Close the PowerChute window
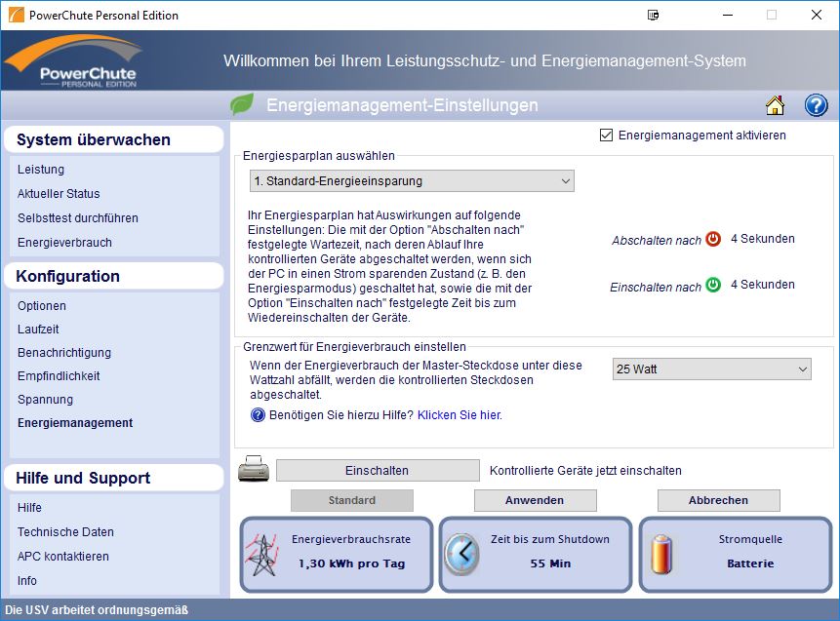This screenshot has width=840, height=621. [x=817, y=15]
